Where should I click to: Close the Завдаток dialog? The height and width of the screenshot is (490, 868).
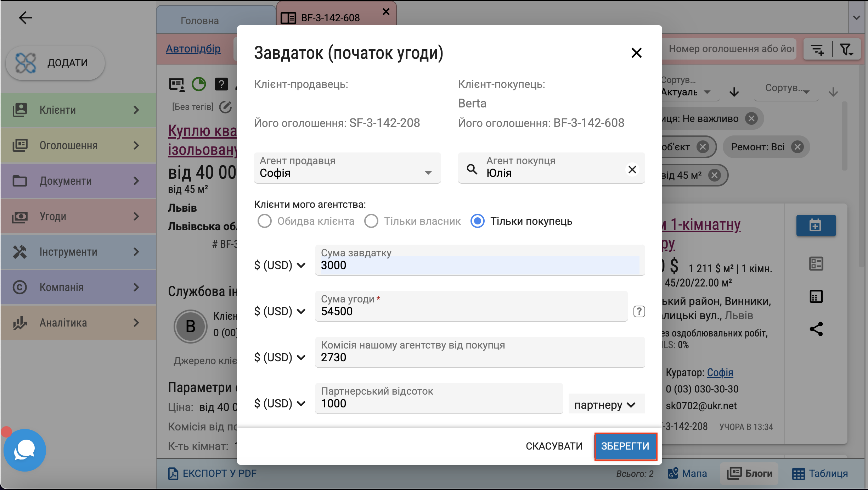(637, 53)
